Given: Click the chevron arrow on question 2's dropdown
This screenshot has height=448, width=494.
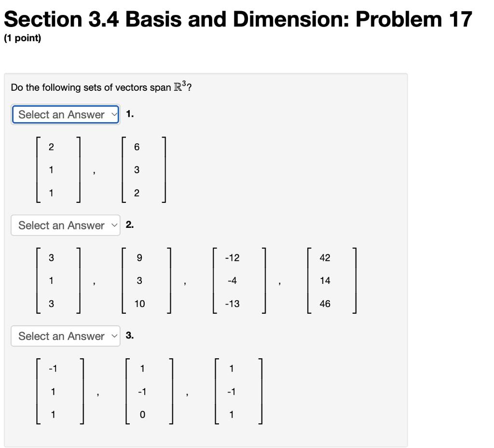Looking at the screenshot, I should click(x=114, y=225).
